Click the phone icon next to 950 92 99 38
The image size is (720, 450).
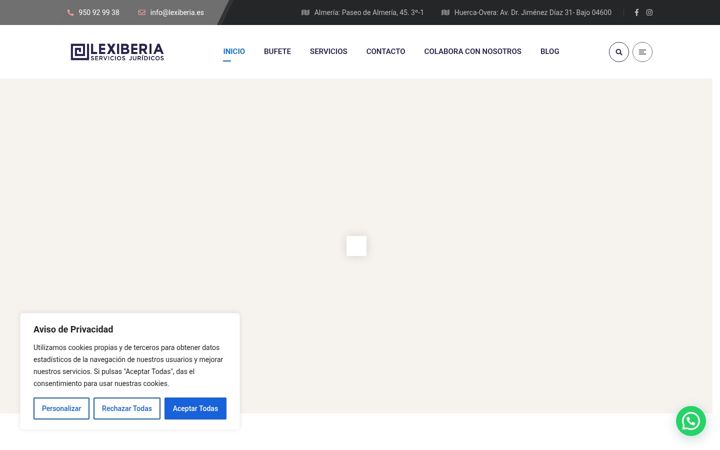point(70,13)
